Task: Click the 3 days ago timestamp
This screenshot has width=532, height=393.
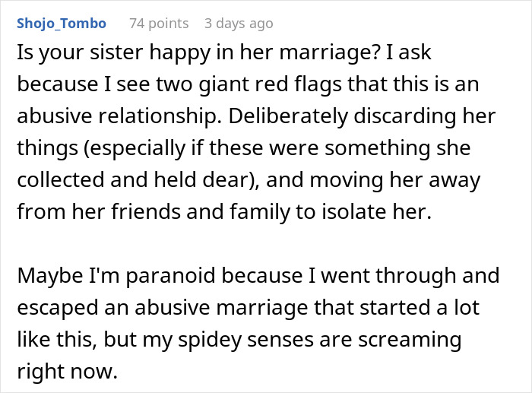Action: (239, 24)
